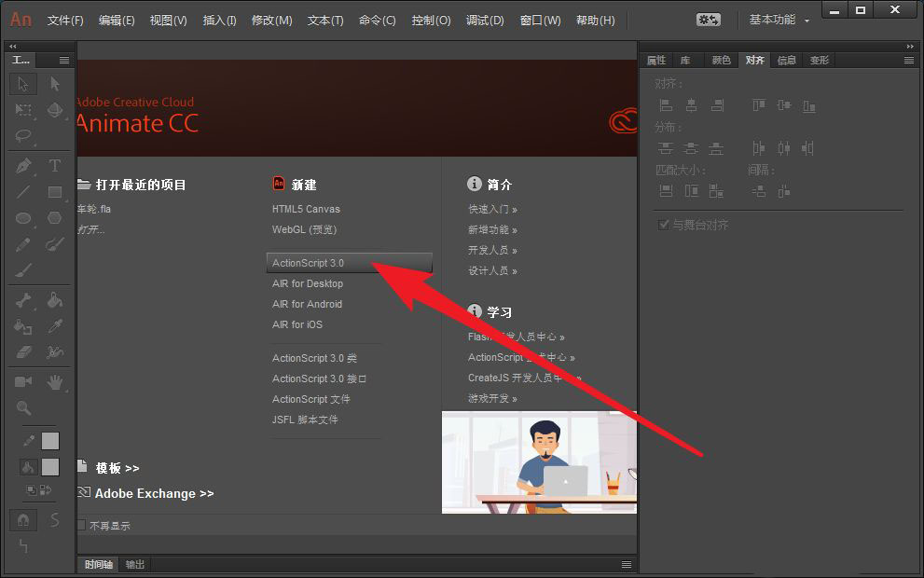Open the 基本功能 workspace dropdown
This screenshot has height=578, width=924.
pos(779,20)
